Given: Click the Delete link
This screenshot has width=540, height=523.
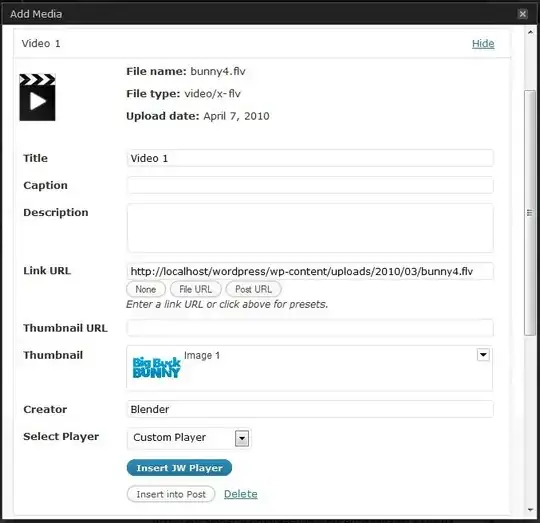Looking at the screenshot, I should [240, 494].
